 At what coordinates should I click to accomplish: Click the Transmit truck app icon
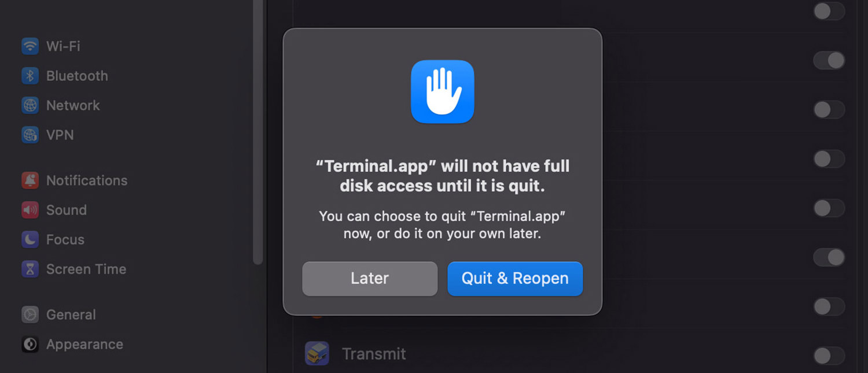[317, 353]
